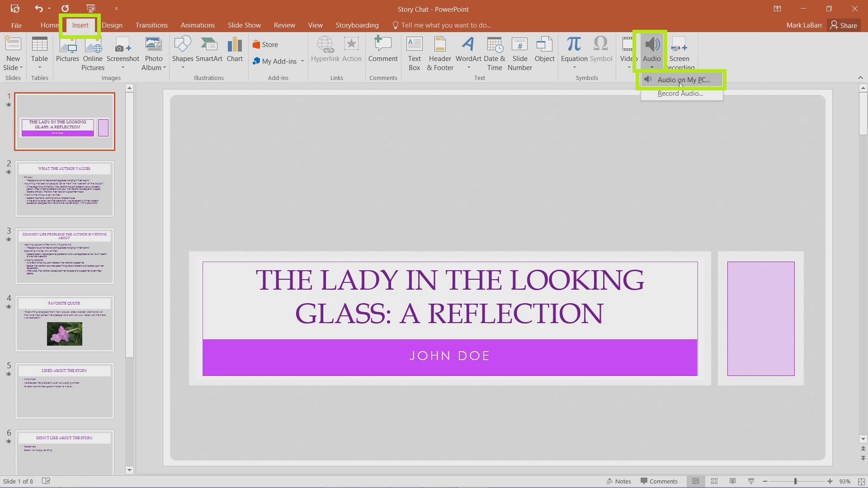Toggle the Notes pane

[x=618, y=481]
